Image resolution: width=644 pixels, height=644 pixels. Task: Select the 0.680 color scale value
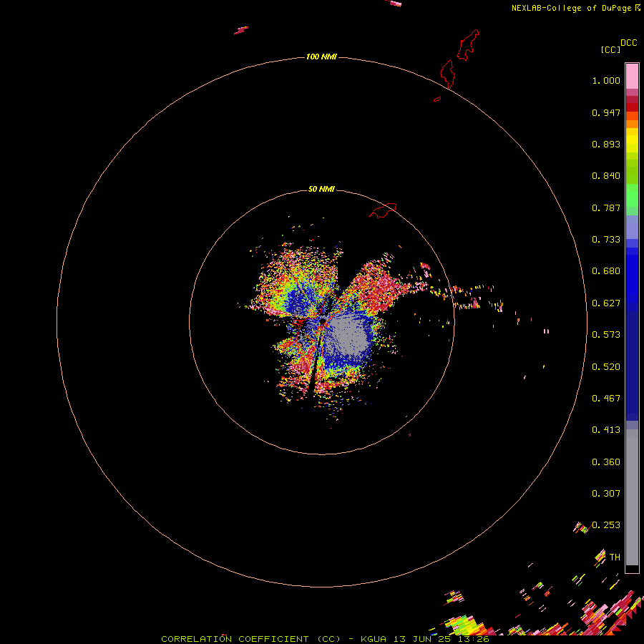(606, 271)
